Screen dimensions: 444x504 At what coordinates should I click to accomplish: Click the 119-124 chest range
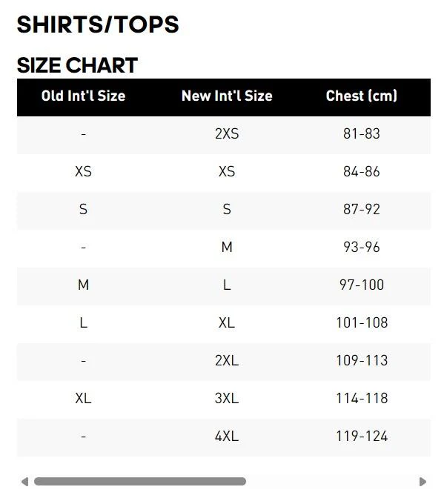pyautogui.click(x=362, y=436)
